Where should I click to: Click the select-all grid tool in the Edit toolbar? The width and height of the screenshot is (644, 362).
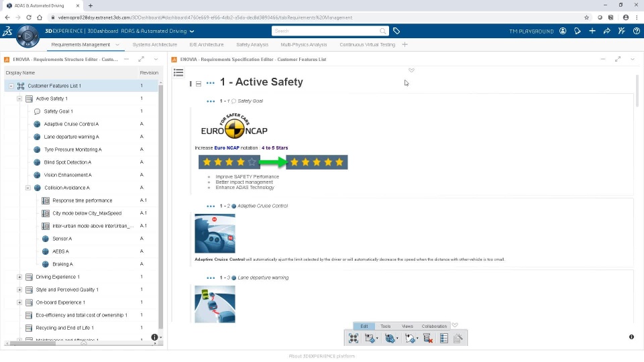pos(354,338)
